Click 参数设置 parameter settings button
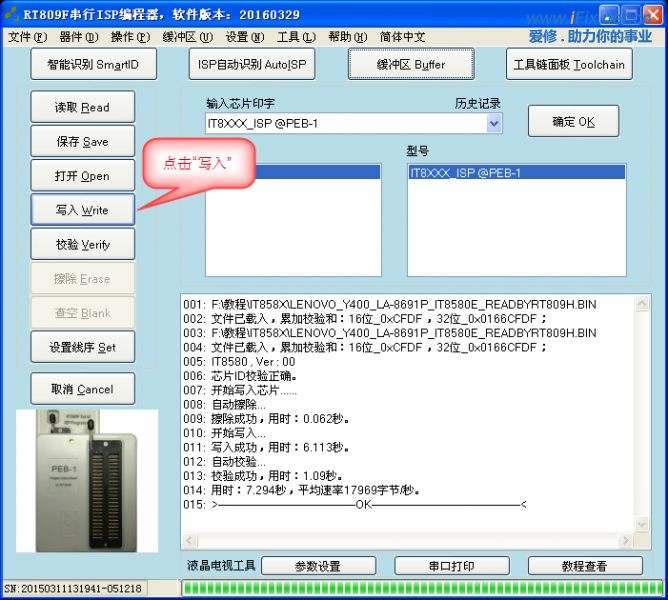 tap(318, 566)
